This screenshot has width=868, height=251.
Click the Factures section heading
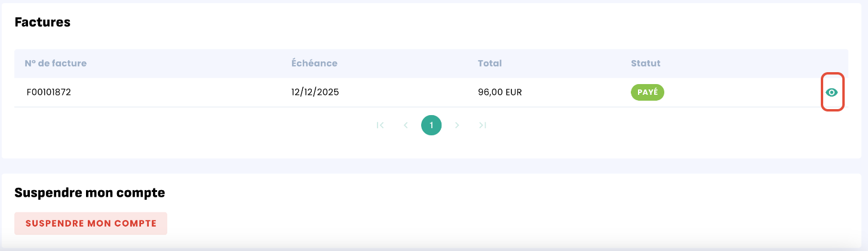tap(42, 23)
